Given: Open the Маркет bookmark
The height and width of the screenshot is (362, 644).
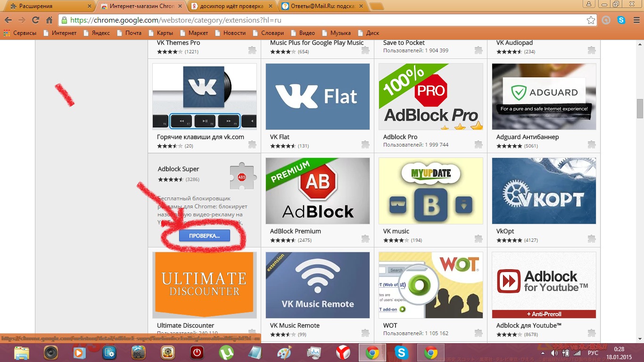Looking at the screenshot, I should pos(193,33).
